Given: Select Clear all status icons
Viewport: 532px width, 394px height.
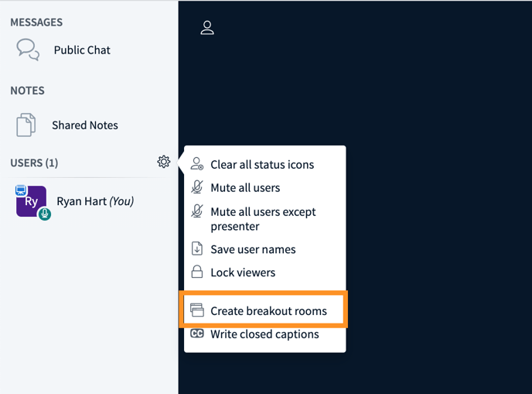Looking at the screenshot, I should tap(262, 164).
